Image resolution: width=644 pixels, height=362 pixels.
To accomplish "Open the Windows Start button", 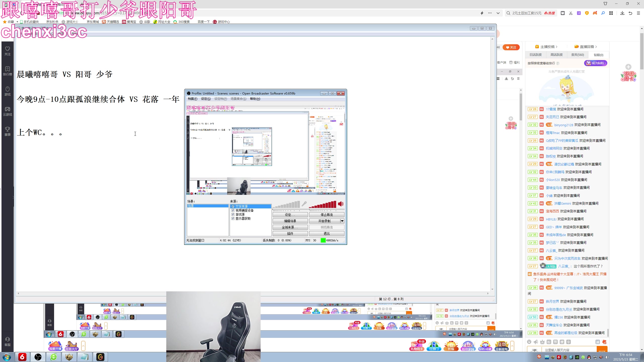I will [7, 357].
